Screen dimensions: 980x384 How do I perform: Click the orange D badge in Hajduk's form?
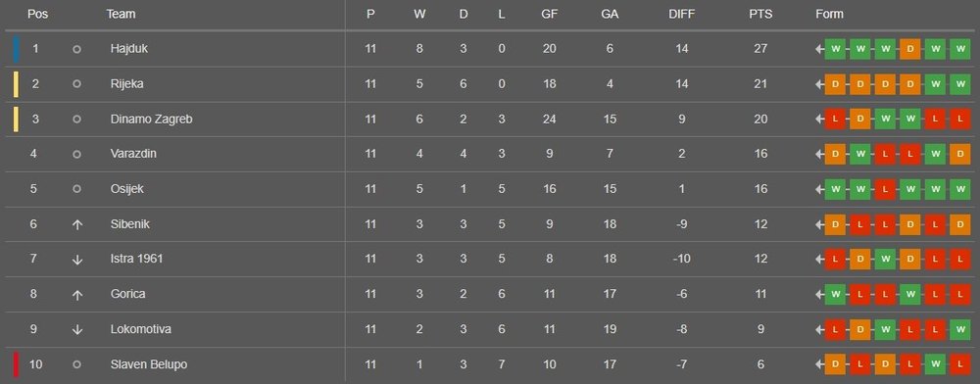[910, 49]
